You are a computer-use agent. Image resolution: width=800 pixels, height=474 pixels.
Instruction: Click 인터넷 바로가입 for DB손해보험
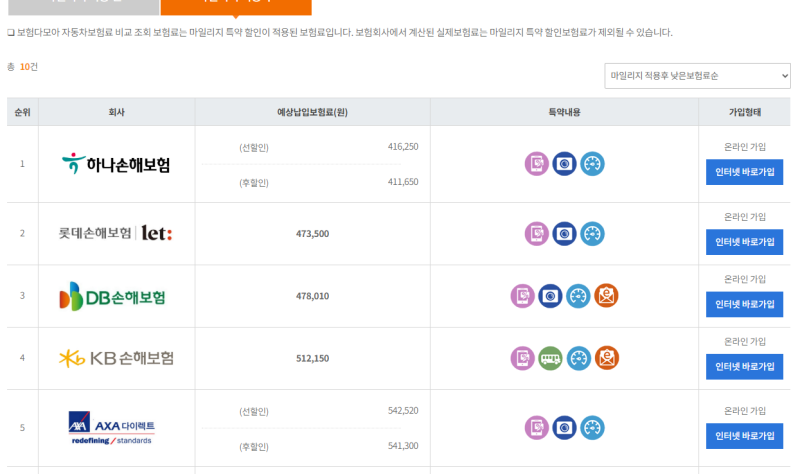click(744, 304)
